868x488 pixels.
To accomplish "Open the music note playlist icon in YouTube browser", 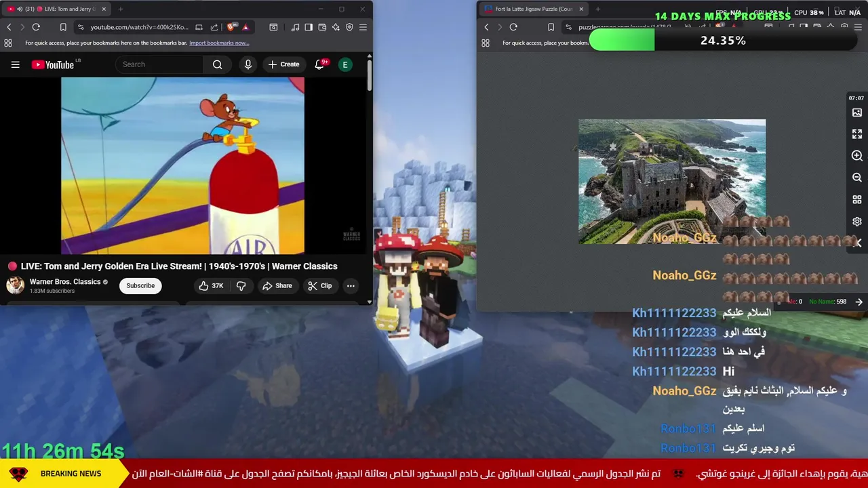I will point(295,27).
